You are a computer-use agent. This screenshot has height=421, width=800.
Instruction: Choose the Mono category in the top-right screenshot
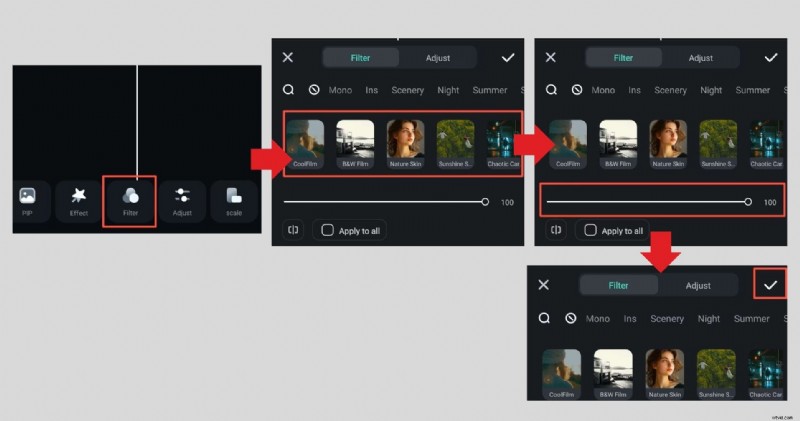point(603,90)
